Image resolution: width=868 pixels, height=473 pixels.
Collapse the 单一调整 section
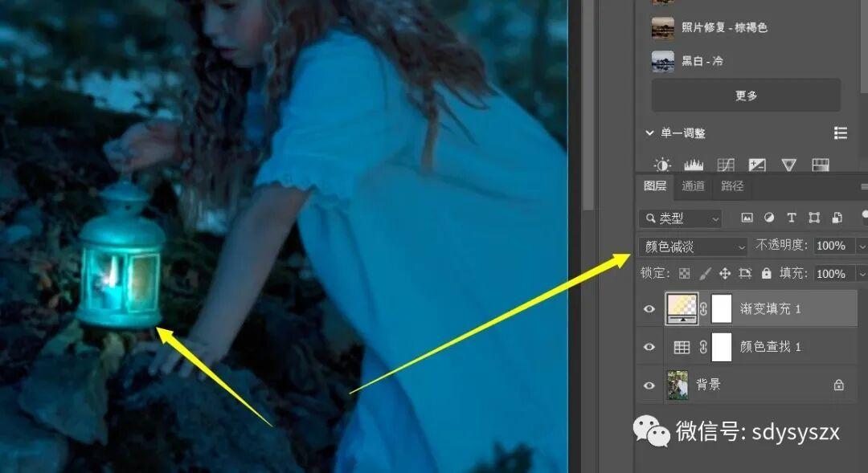click(649, 133)
